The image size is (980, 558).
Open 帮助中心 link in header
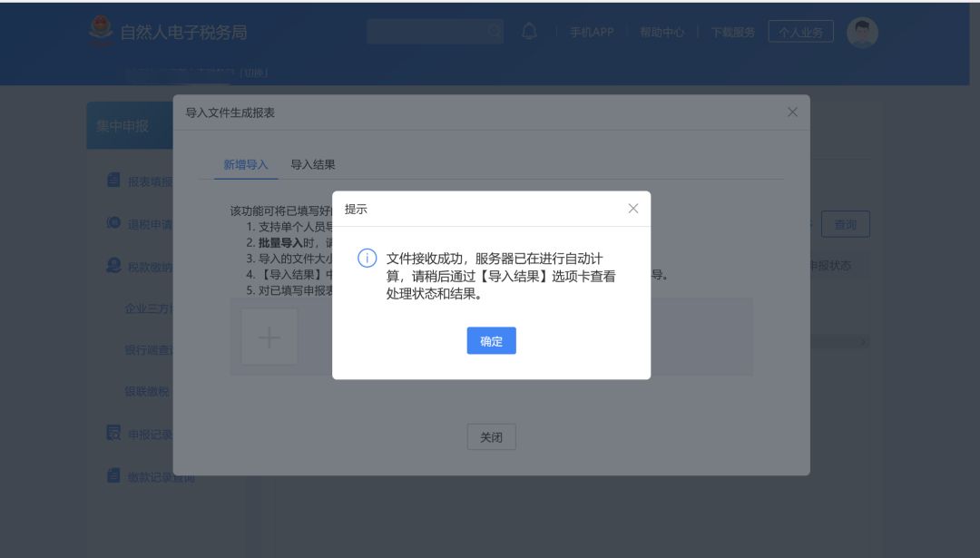pos(661,32)
